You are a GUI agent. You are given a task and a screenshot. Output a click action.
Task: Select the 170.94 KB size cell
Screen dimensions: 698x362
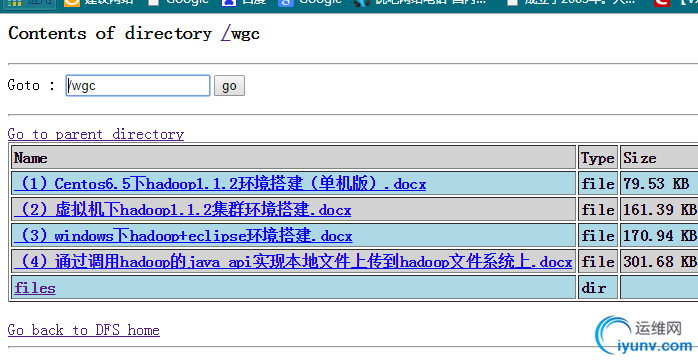(659, 235)
